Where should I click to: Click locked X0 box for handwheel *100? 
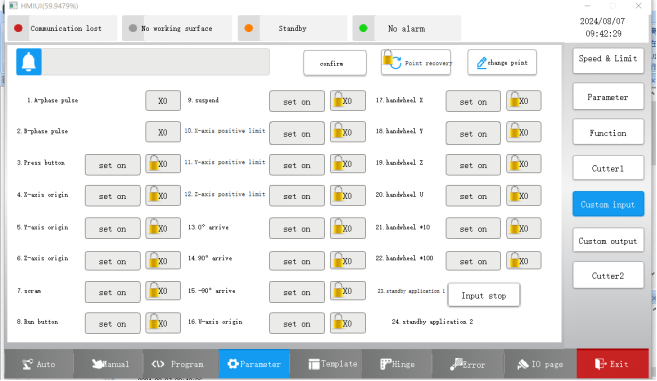pyautogui.click(x=524, y=260)
